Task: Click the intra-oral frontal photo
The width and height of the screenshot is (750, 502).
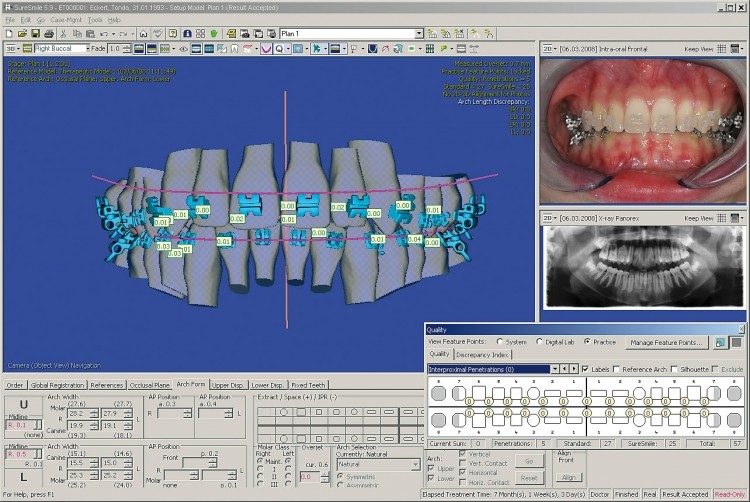Action: (642, 131)
